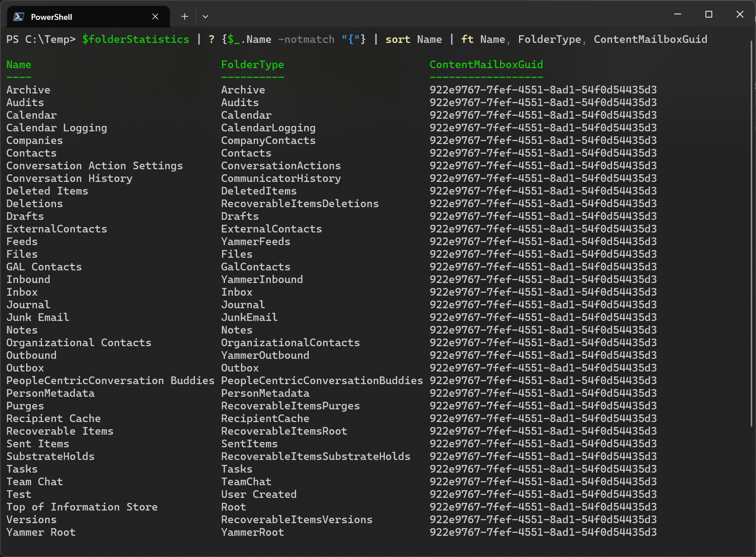Screen dimensions: 756x557
Task: Click 'Deleted Items' in Name column
Action: (47, 191)
